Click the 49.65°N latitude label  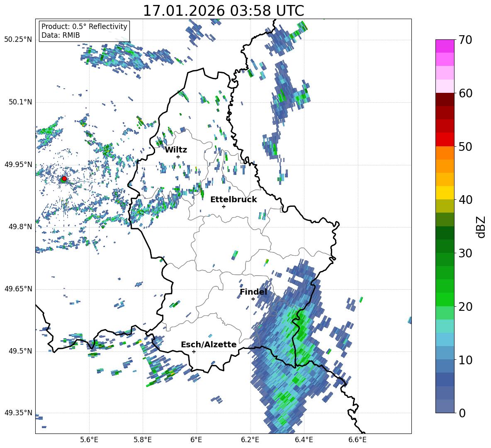pyautogui.click(x=18, y=289)
